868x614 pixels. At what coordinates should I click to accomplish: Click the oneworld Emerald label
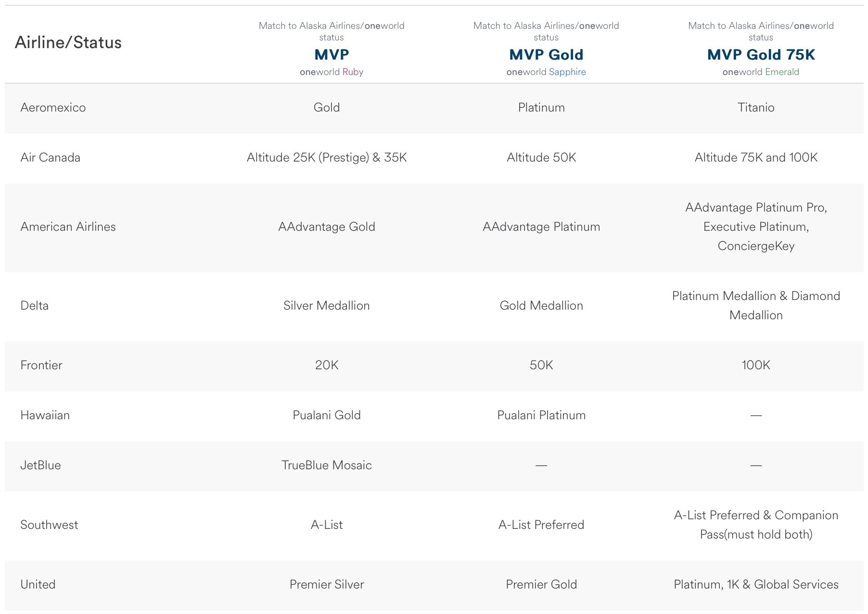761,72
